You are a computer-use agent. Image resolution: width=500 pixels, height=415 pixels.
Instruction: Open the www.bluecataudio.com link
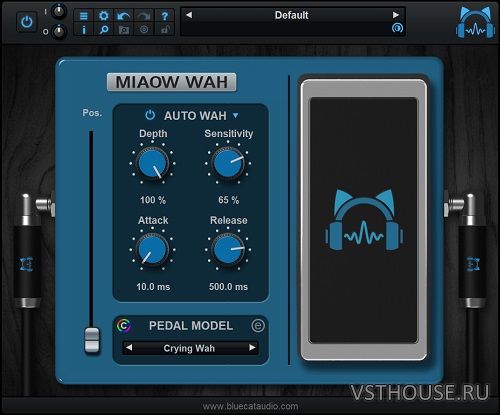coord(250,406)
